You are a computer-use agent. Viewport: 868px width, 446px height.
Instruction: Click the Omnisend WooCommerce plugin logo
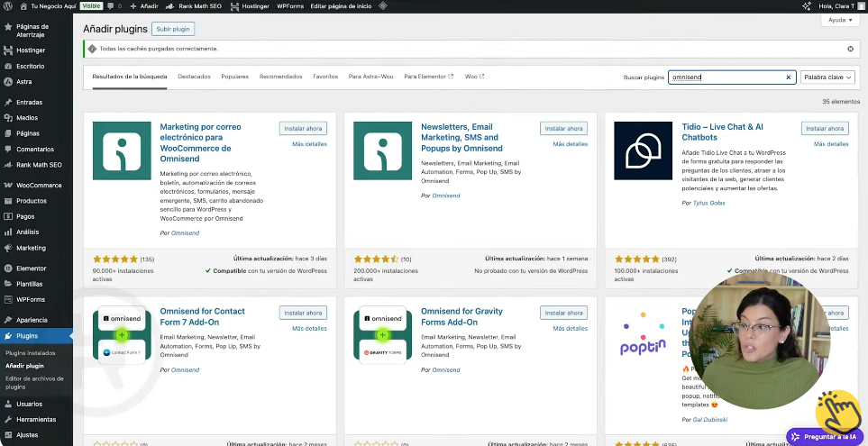122,150
